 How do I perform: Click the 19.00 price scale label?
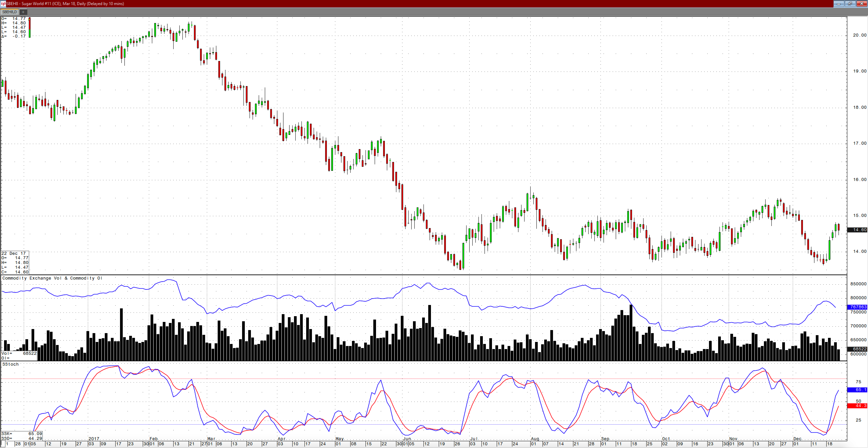(860, 71)
